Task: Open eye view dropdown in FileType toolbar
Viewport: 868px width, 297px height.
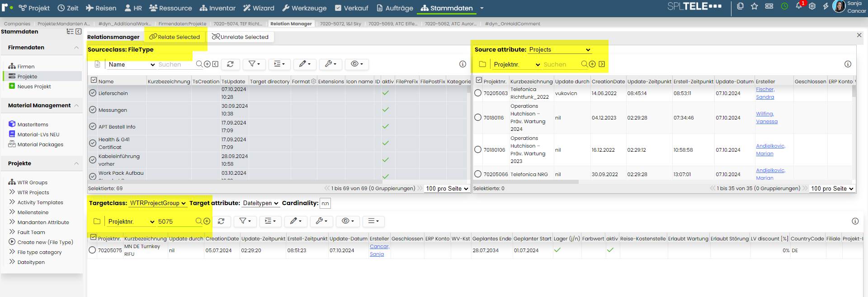Action: 357,64
